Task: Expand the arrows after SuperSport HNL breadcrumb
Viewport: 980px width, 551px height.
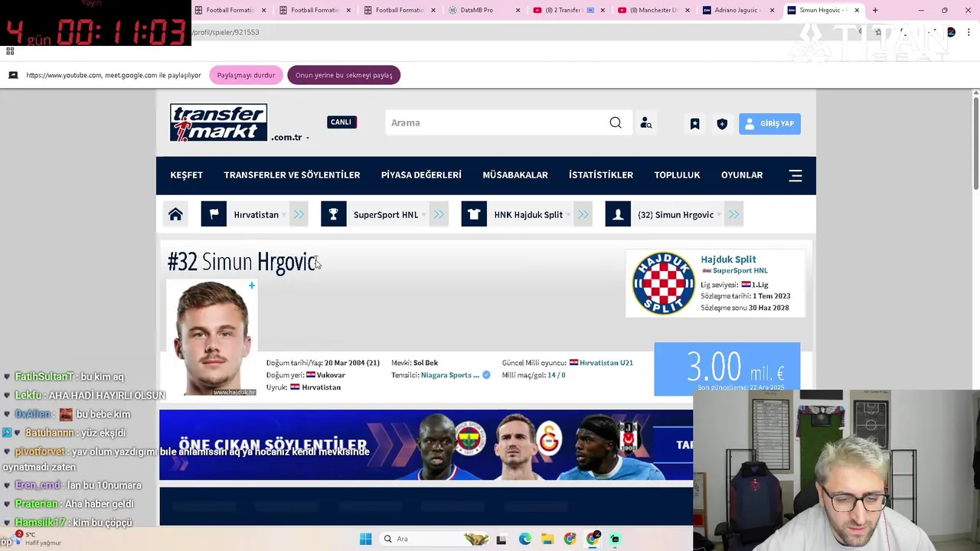Action: click(x=439, y=214)
